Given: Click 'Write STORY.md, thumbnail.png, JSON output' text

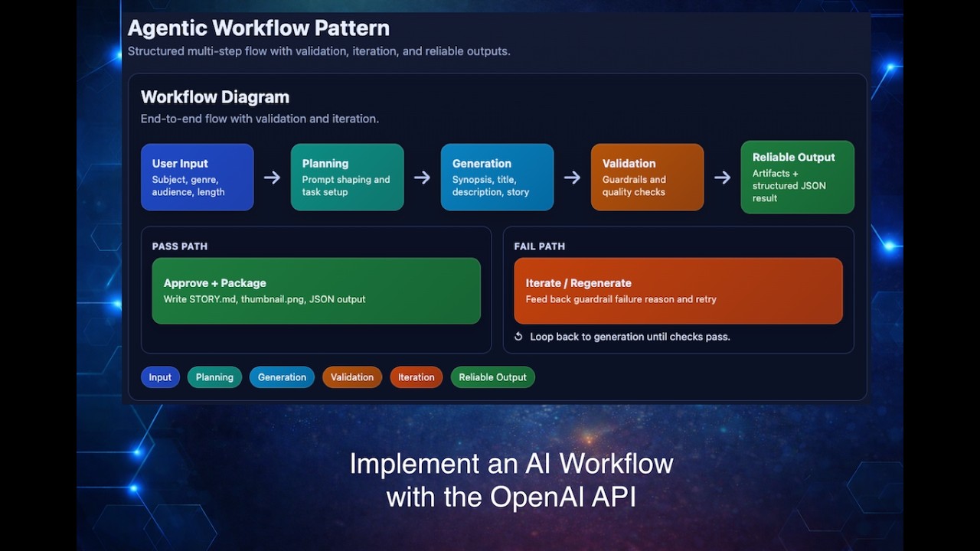Looking at the screenshot, I should coord(265,299).
